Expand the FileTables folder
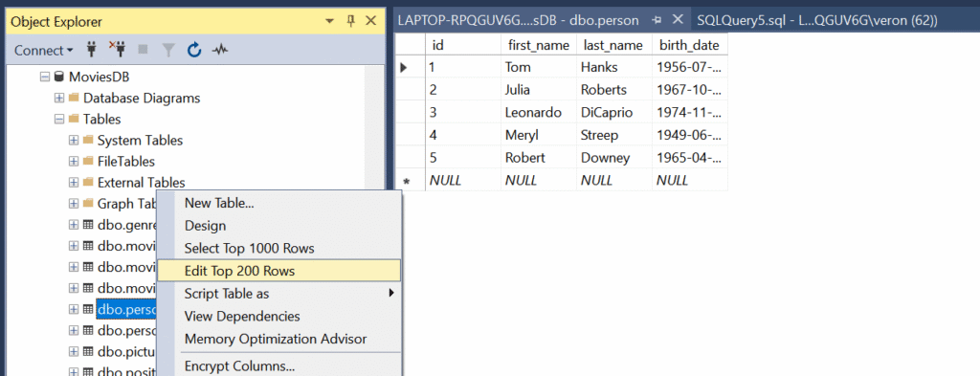 pos(73,161)
